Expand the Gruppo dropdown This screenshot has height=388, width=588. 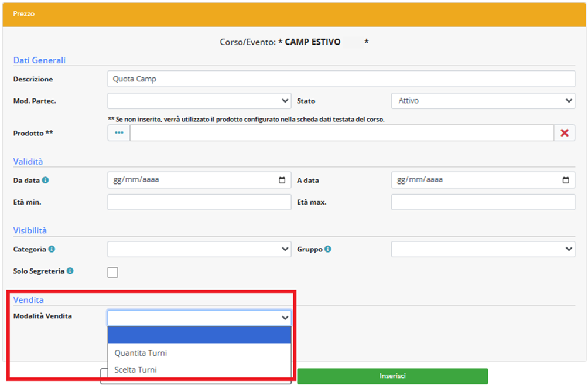483,249
